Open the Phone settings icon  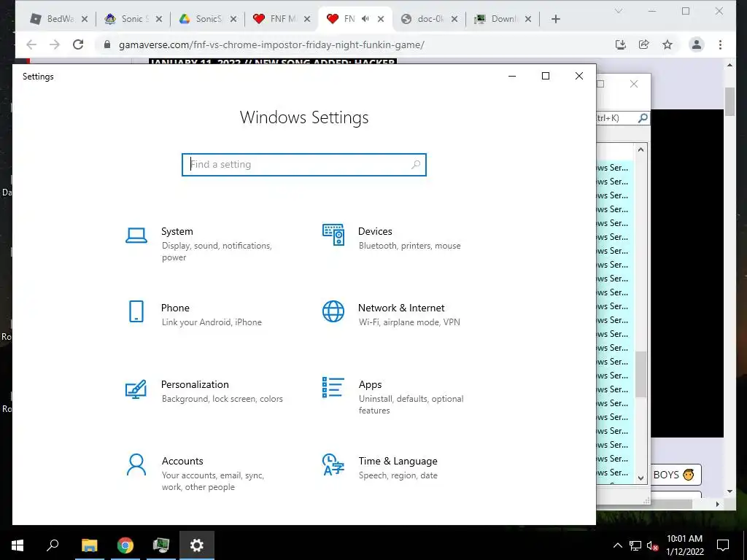[136, 311]
